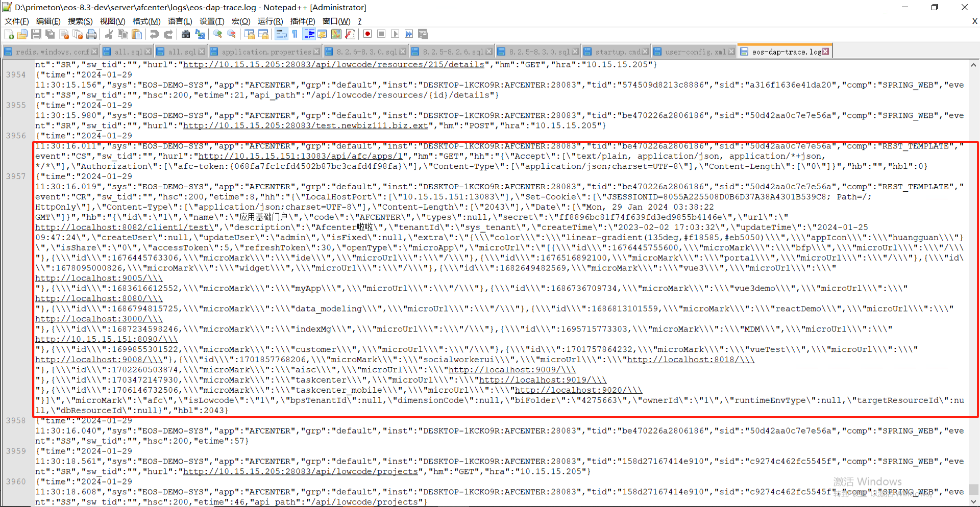Open Find with the binoculars icon

[x=186, y=34]
